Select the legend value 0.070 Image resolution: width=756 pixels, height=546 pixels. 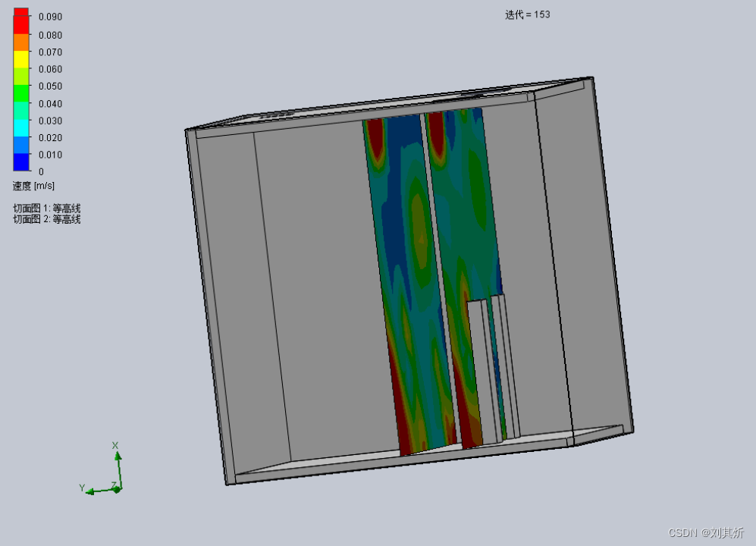50,52
